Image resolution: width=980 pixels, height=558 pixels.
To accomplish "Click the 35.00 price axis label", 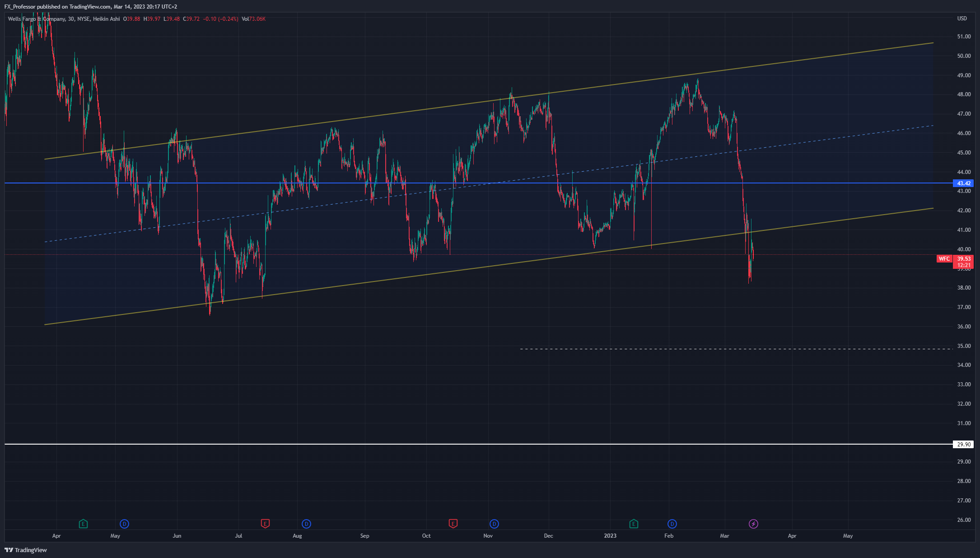I will (x=964, y=346).
